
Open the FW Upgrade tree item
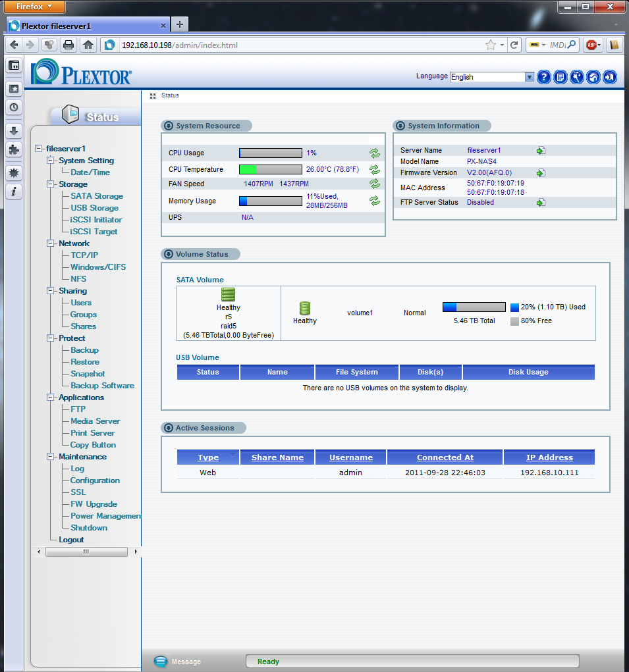(x=94, y=504)
